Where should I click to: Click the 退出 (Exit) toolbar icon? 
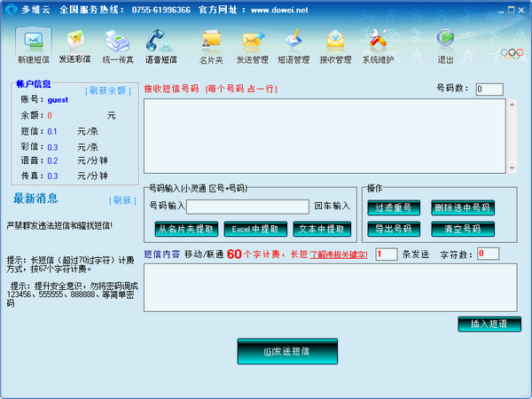coord(445,45)
